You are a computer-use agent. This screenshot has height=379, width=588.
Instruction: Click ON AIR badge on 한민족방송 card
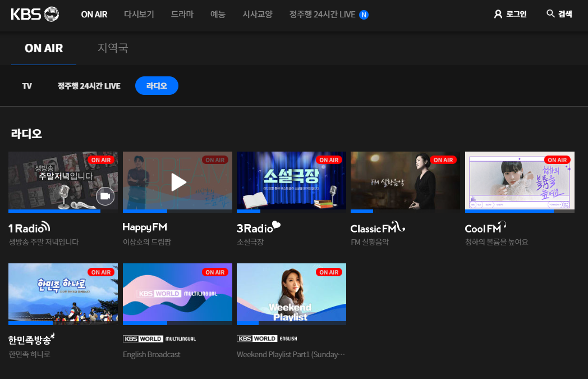tap(101, 272)
